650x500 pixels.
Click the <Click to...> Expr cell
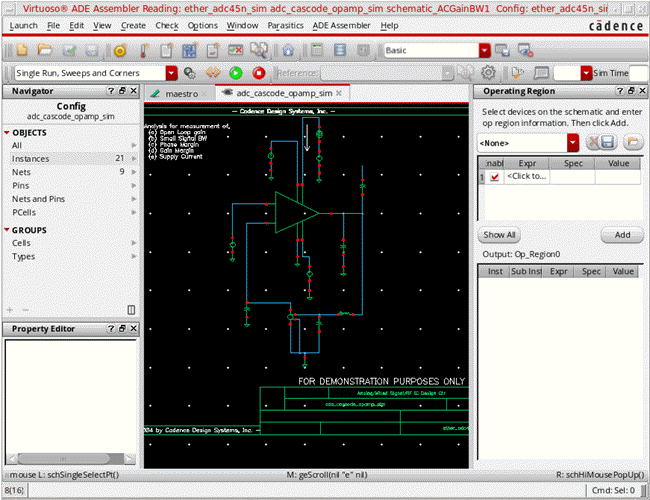pos(526,177)
